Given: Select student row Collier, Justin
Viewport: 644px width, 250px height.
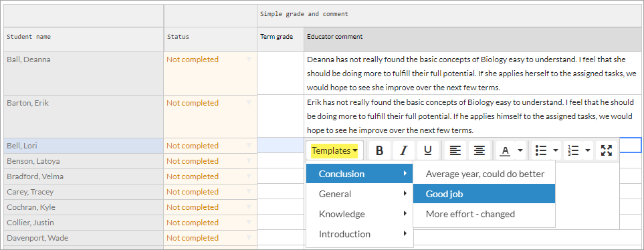Looking at the screenshot, I should pyautogui.click(x=84, y=223).
